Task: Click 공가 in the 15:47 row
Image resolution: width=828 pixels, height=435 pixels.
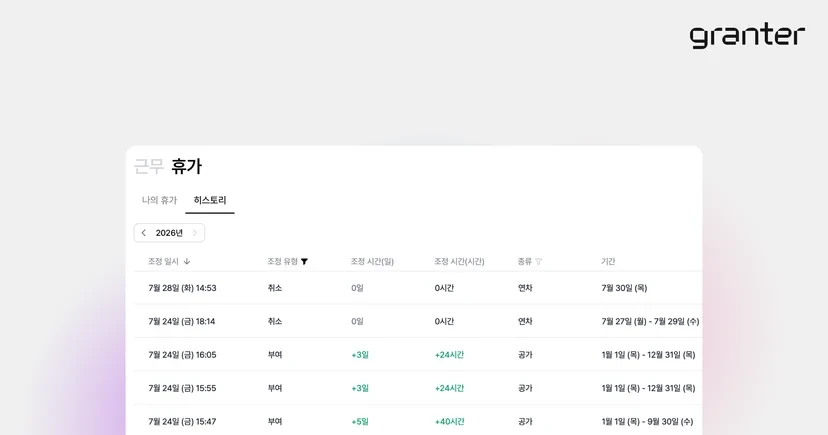Action: (525, 421)
